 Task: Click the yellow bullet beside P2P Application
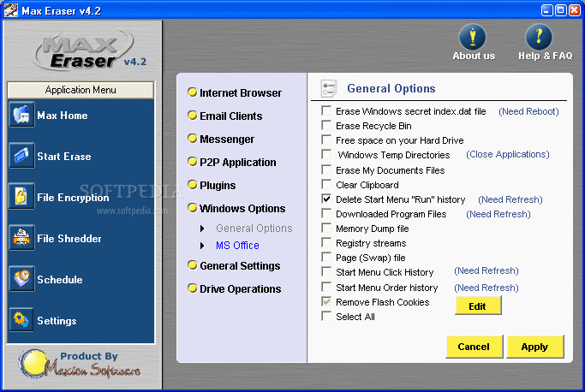(x=192, y=162)
